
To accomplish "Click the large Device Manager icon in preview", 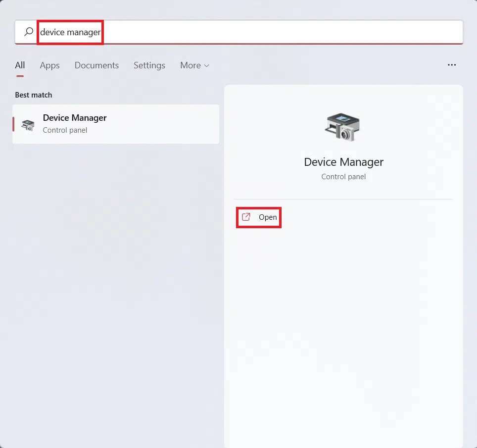I will point(342,127).
